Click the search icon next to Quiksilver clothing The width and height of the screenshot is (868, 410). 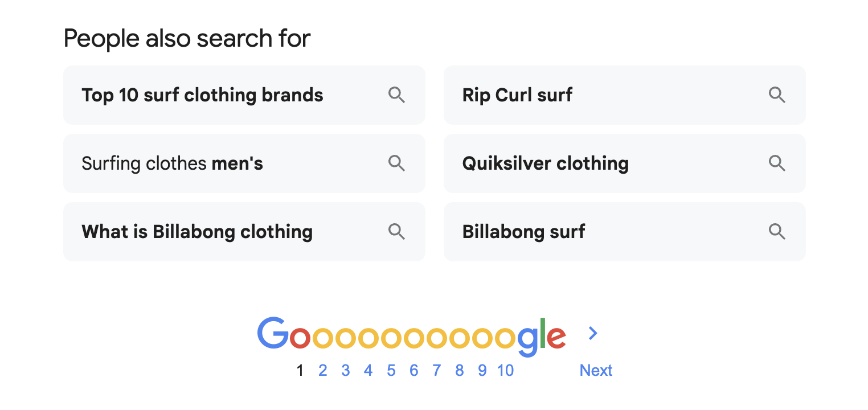tap(777, 163)
